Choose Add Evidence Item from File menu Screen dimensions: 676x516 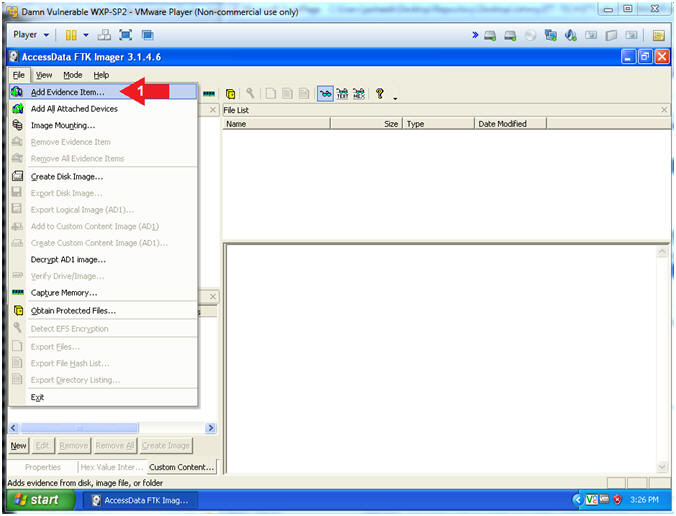(103, 92)
